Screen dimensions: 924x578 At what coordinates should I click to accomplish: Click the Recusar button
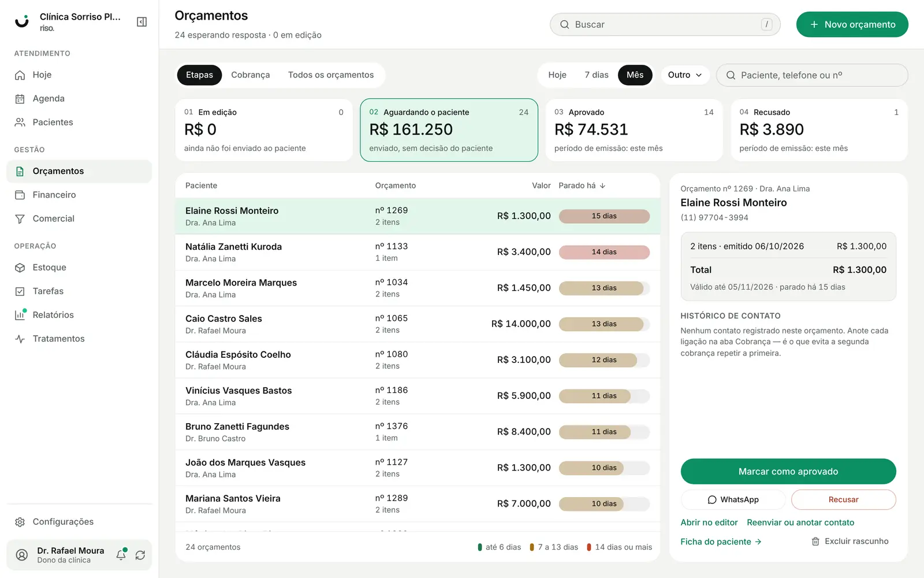844,500
